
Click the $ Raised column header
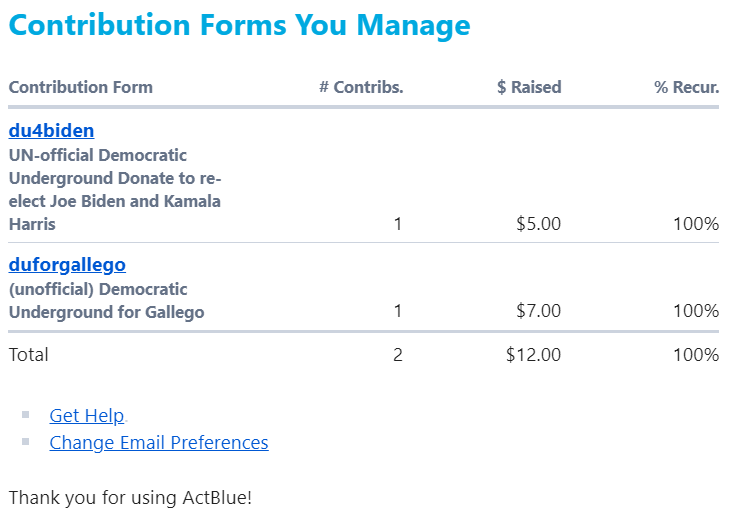coord(529,87)
